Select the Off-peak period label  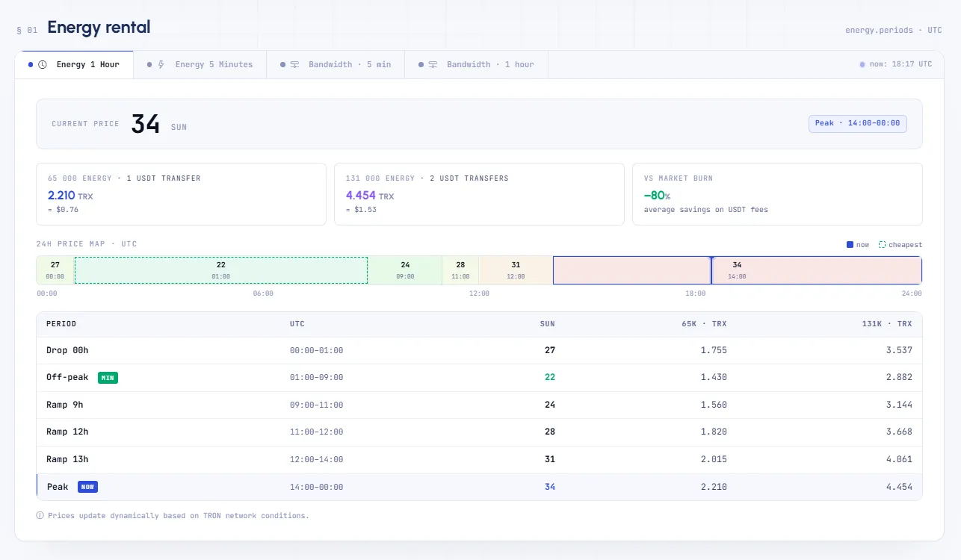click(x=67, y=378)
